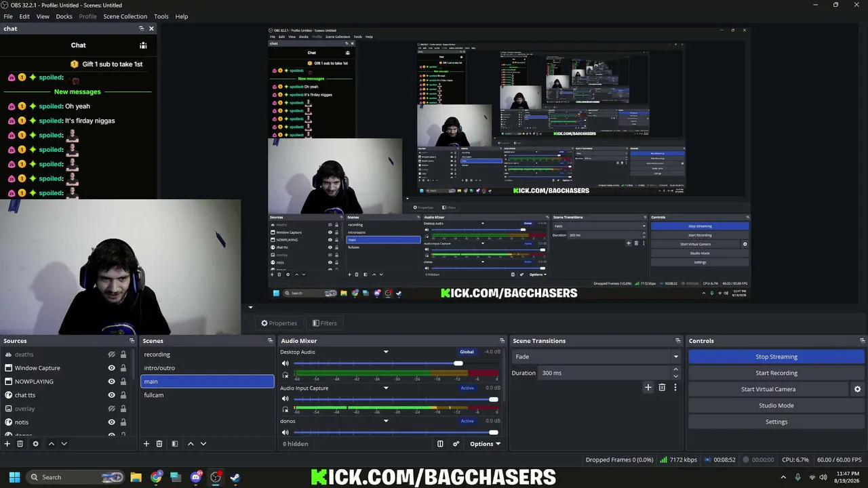Open Settings from Controls panel

coord(776,422)
